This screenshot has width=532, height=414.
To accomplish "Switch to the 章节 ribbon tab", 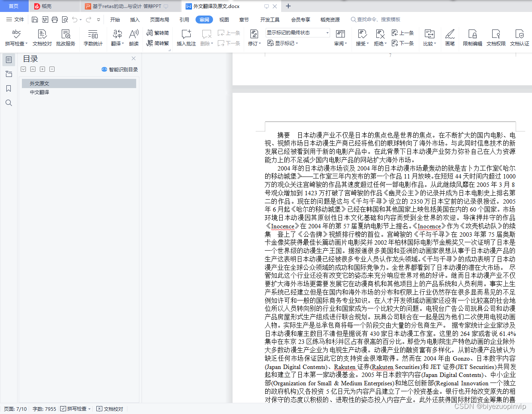I will pyautogui.click(x=244, y=20).
